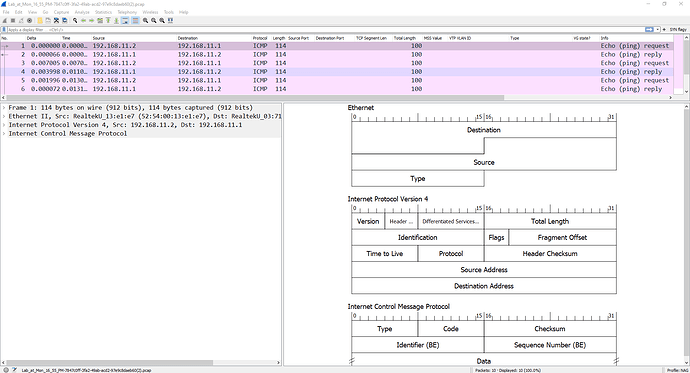This screenshot has height=373, width=690.
Task: Click the Header Checksum field in the diagram
Action: [550, 253]
